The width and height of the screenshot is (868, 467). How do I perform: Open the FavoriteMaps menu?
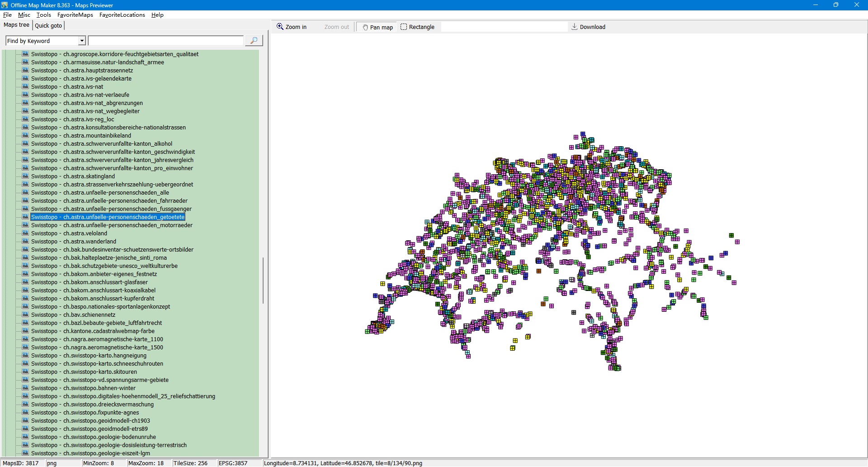(75, 15)
